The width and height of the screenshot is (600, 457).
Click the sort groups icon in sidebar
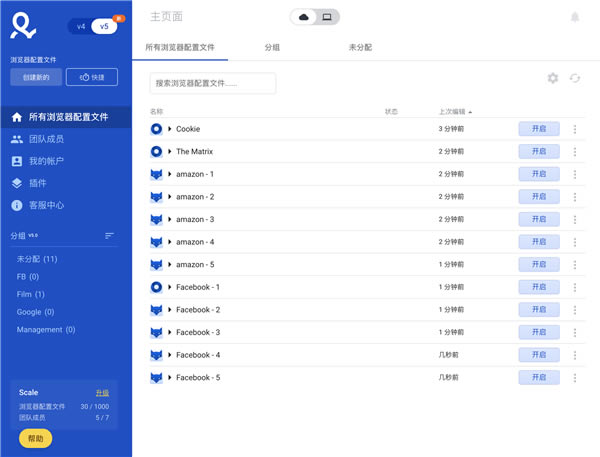pyautogui.click(x=109, y=236)
